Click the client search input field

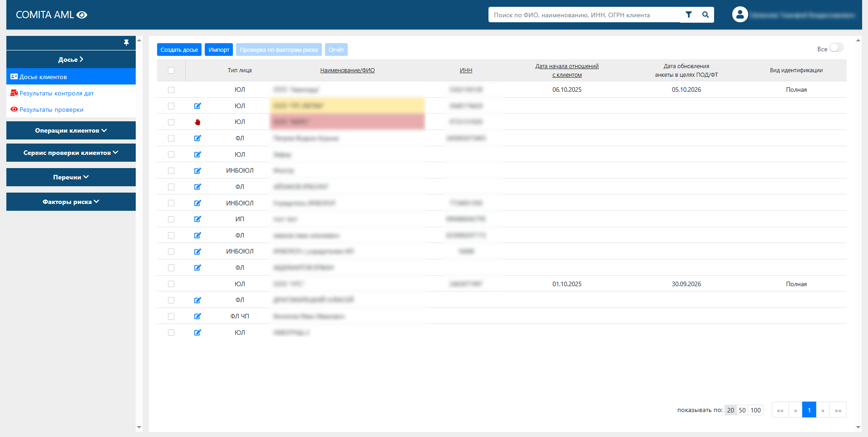pos(583,15)
